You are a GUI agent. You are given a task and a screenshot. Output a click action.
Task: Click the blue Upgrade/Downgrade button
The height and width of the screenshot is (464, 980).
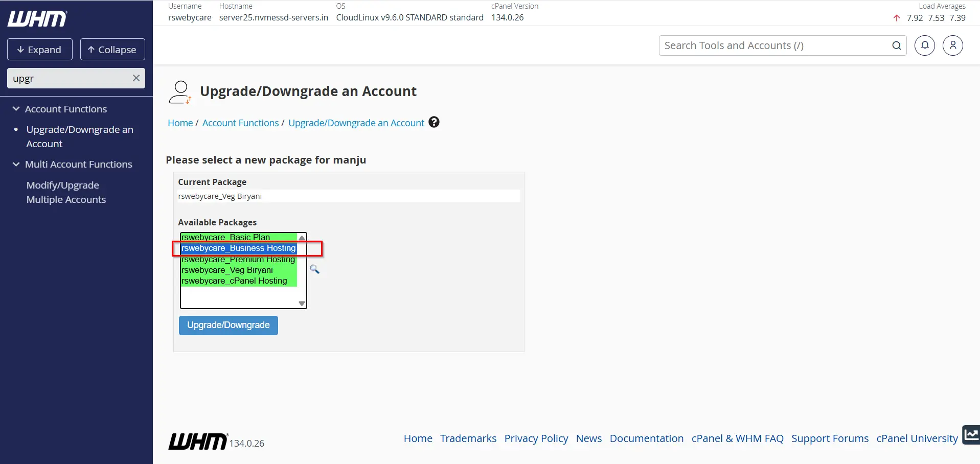[229, 325]
